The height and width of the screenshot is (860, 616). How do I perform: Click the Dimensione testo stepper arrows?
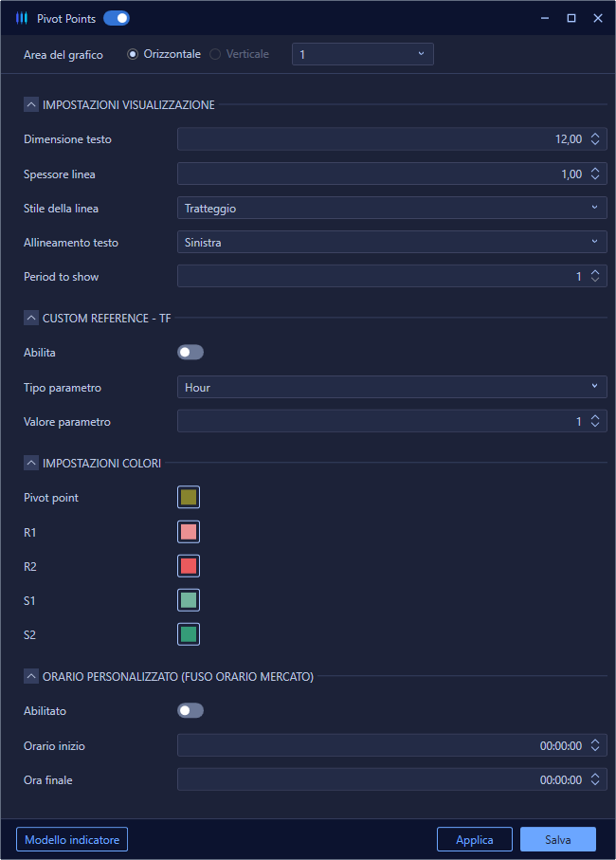click(x=595, y=139)
